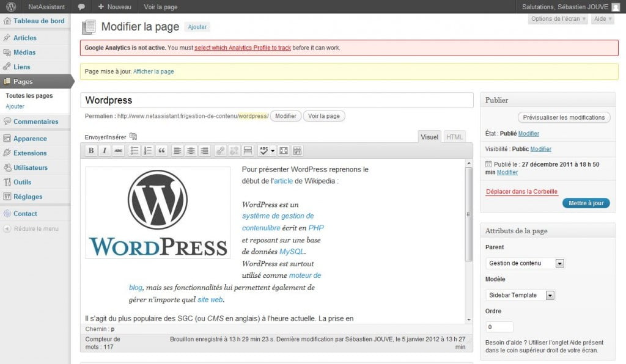Open the Modèle template dropdown
This screenshot has height=364, width=626.
tap(520, 295)
